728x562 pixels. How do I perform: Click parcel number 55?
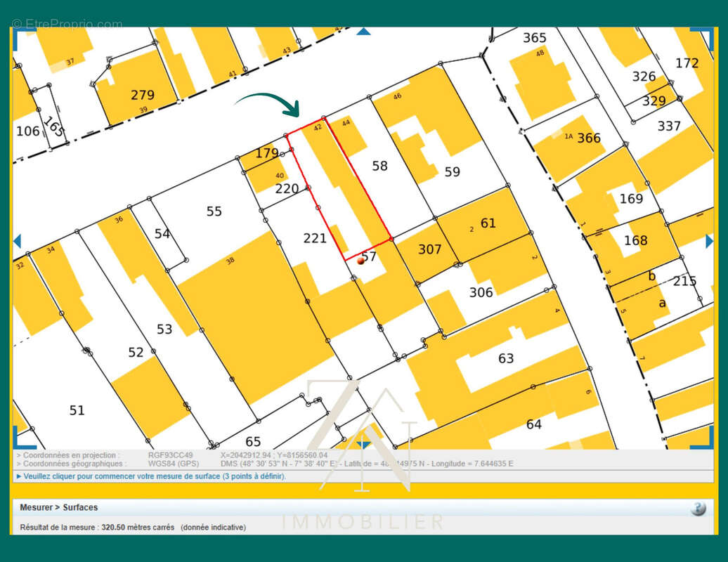point(214,211)
